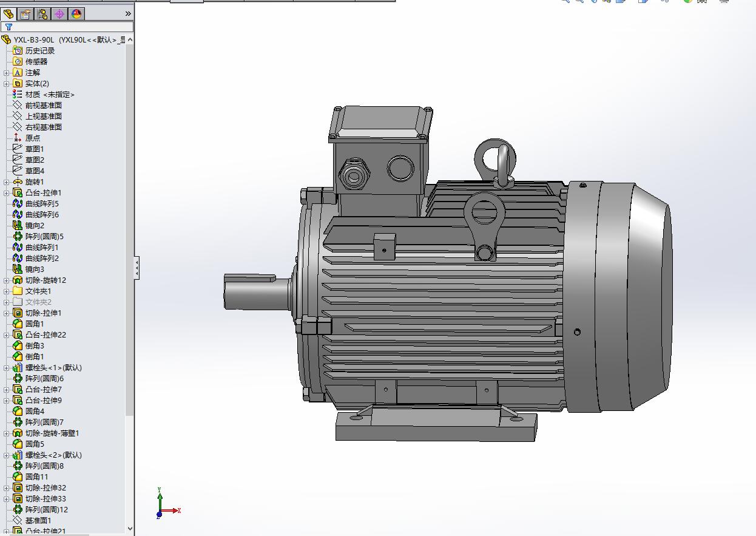The image size is (756, 536).
Task: Select 草图4 in the tree
Action: coord(35,171)
